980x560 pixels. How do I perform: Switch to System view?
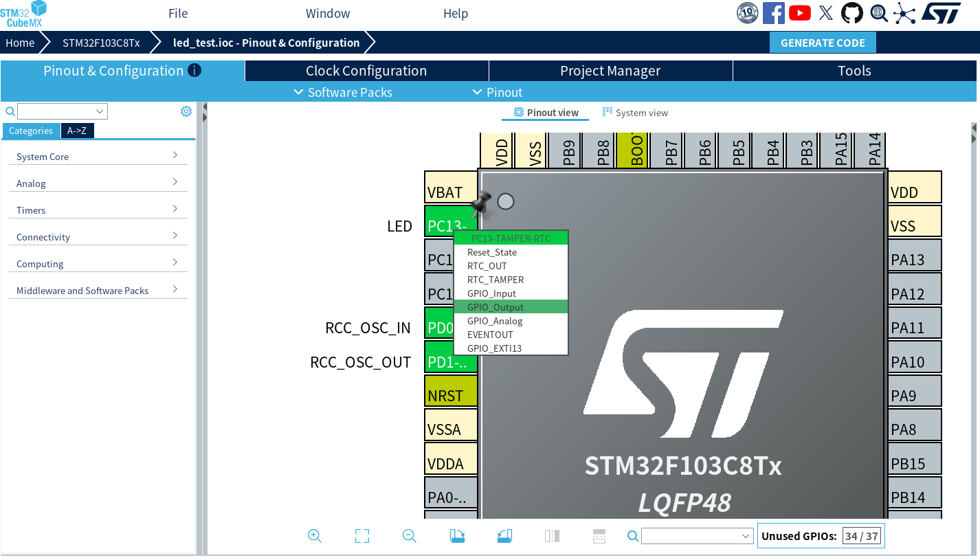point(634,113)
